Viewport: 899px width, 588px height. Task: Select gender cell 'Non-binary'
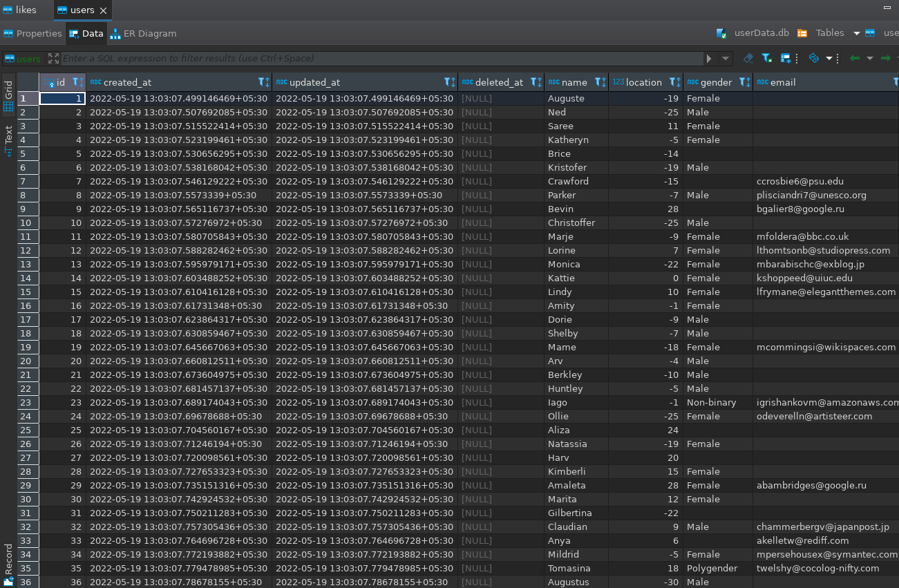click(718, 402)
